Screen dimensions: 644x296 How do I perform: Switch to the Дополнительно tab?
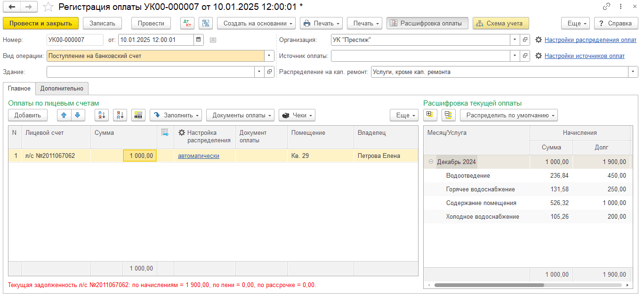62,88
